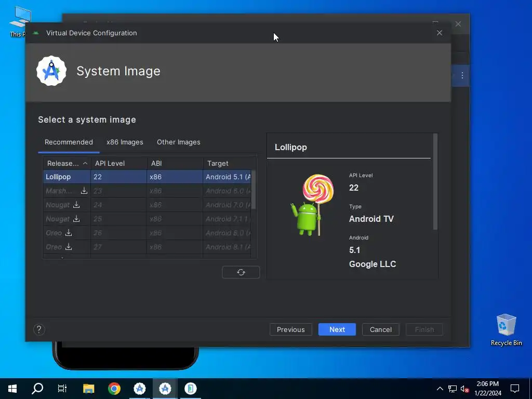Open network status in system tray

click(x=453, y=389)
